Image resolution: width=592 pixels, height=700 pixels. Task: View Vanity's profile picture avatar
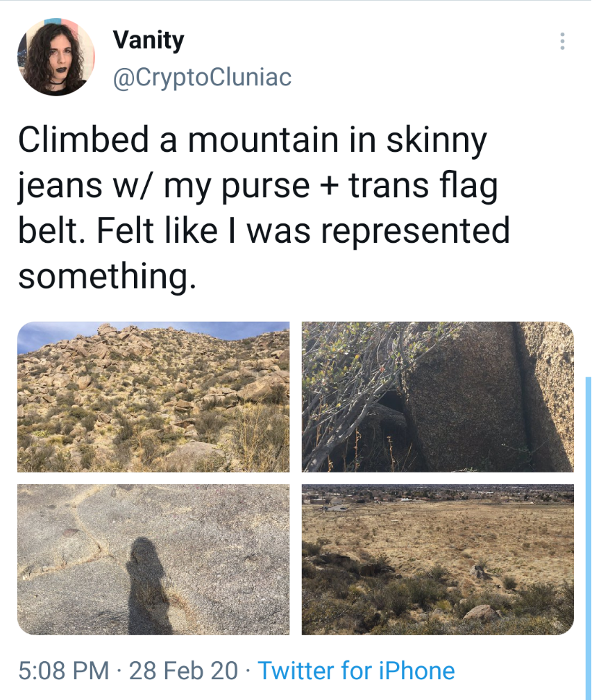(56, 57)
